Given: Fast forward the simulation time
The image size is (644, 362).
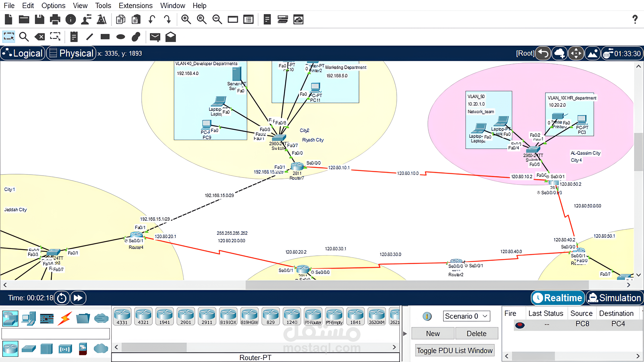Looking at the screenshot, I should pos(78,298).
